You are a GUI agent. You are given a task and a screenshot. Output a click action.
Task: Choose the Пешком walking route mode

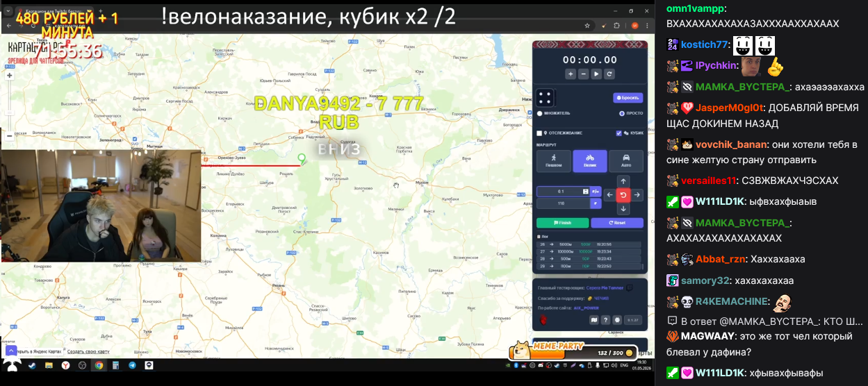[554, 161]
